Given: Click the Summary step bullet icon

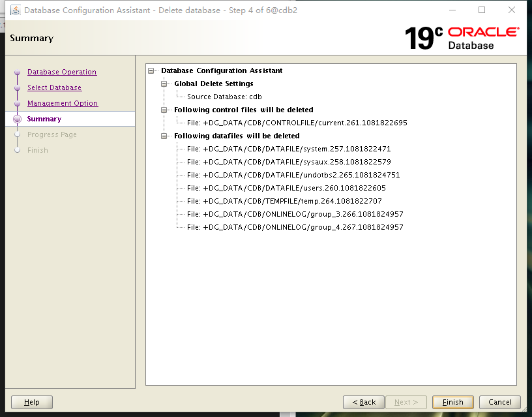Looking at the screenshot, I should (18, 119).
